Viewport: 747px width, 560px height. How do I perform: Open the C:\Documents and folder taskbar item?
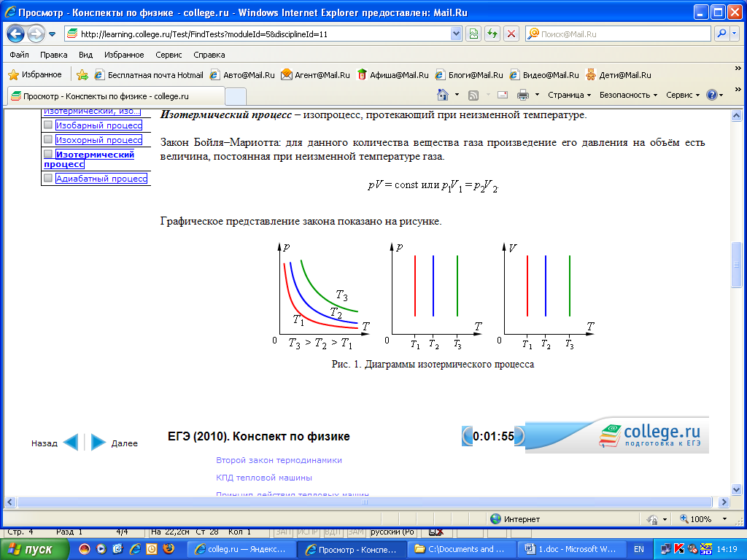[x=461, y=550]
